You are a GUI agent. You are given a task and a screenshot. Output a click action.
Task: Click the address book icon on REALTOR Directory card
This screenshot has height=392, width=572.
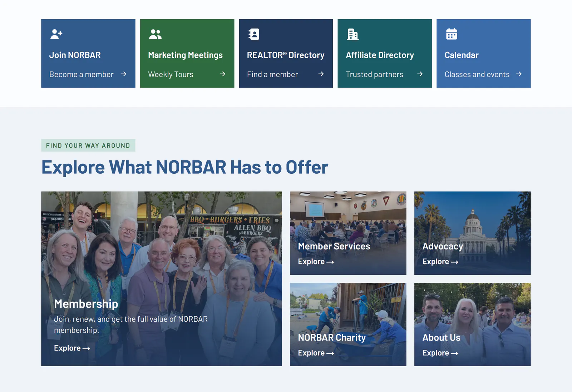point(254,34)
